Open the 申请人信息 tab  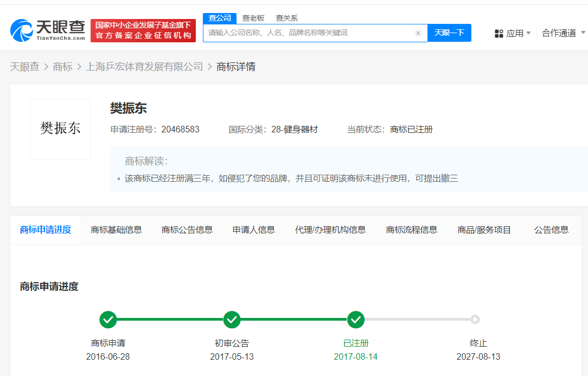tap(255, 230)
